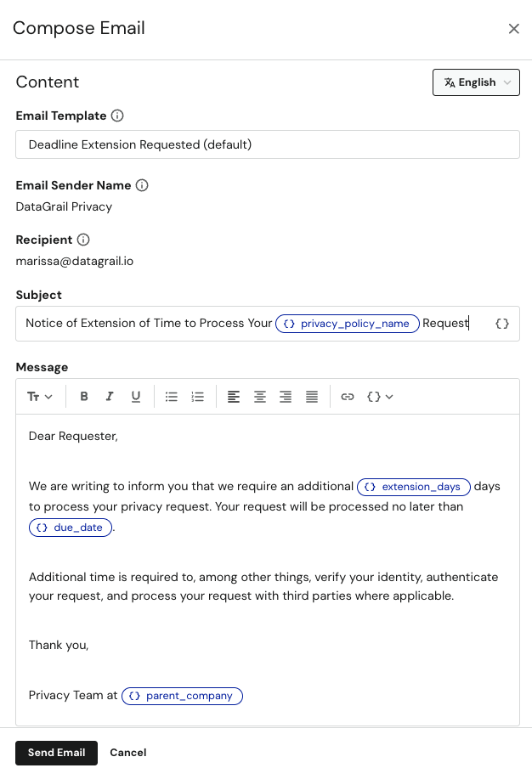Click the Recipient info icon
532x768 pixels.
point(82,239)
